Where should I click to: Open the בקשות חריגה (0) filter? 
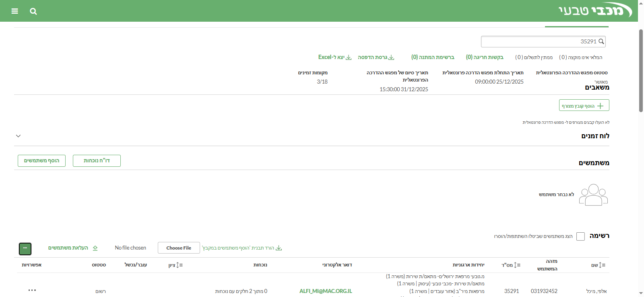(485, 57)
